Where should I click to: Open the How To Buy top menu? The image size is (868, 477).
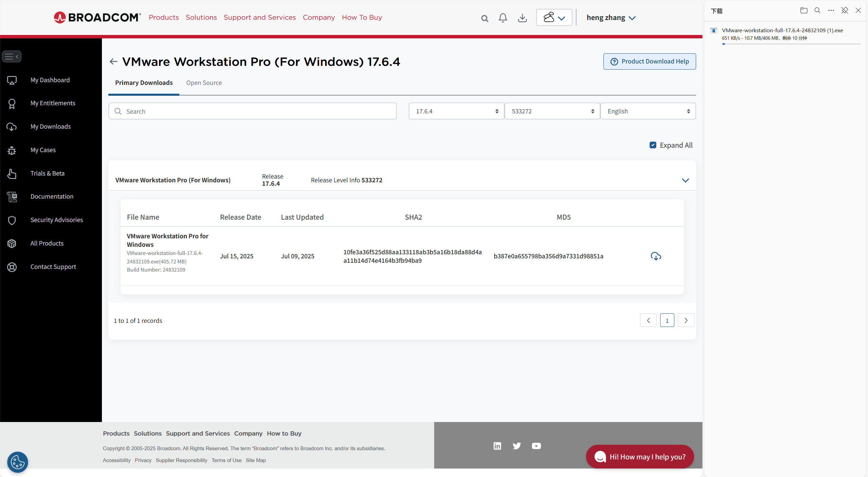click(362, 17)
